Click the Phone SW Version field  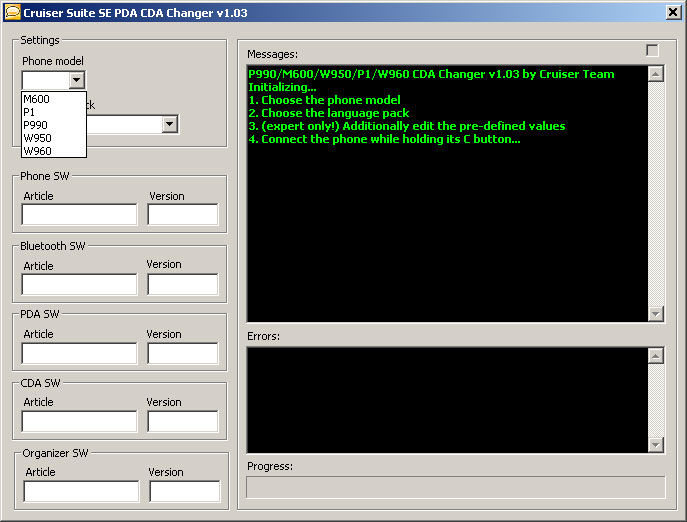pyautogui.click(x=183, y=214)
